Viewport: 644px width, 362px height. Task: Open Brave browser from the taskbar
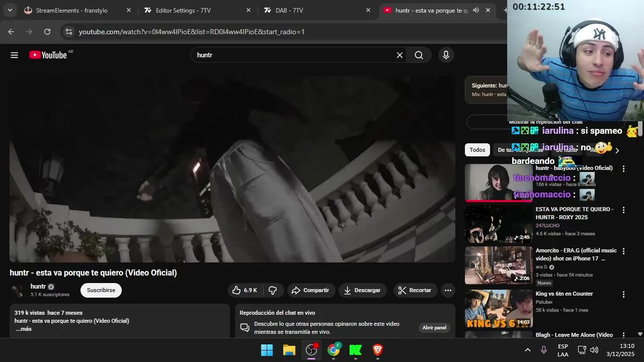378,350
